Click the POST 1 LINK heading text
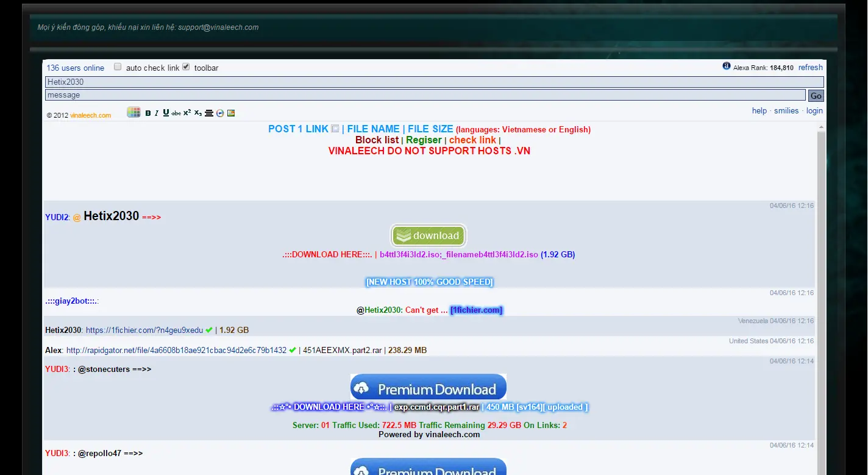 [x=298, y=129]
